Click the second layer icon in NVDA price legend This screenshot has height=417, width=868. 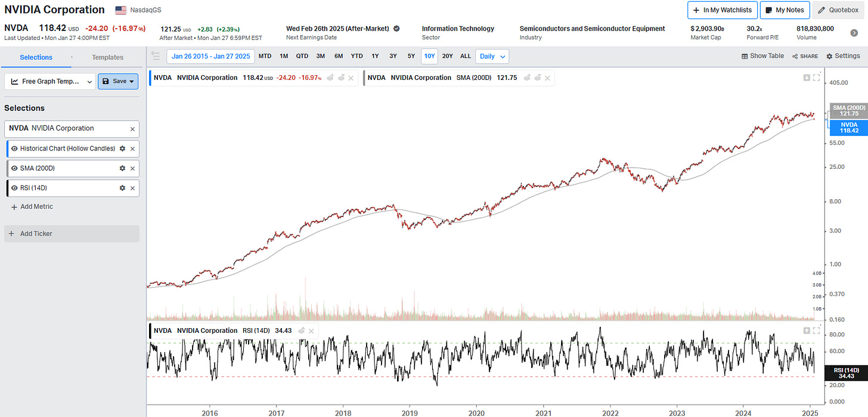tap(341, 78)
